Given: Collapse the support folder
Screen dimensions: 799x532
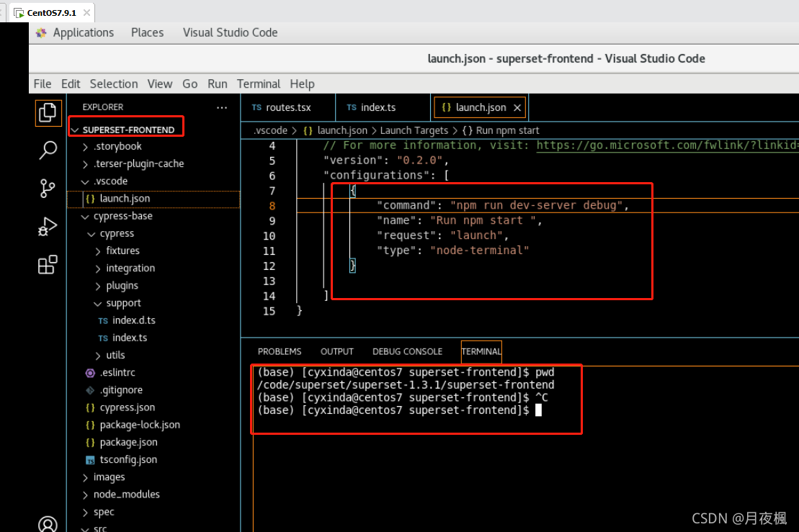Looking at the screenshot, I should pyautogui.click(x=98, y=303).
